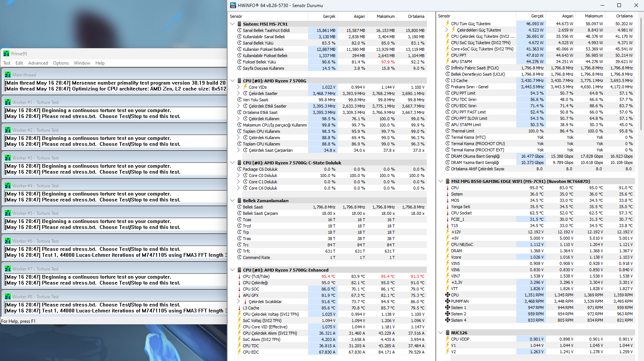Image resolution: width=644 pixels, height=361 pixels.
Task: Click the right Maksimum column header
Action: [x=590, y=16]
